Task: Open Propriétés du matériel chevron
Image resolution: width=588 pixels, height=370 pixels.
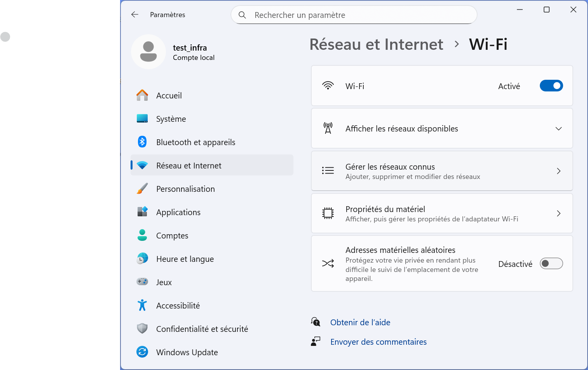Action: pos(558,213)
